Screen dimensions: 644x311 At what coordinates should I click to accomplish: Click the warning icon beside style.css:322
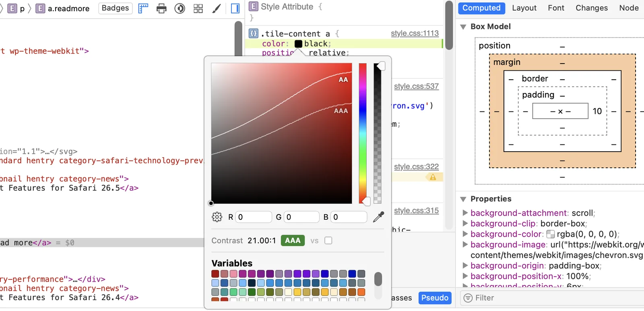click(433, 177)
